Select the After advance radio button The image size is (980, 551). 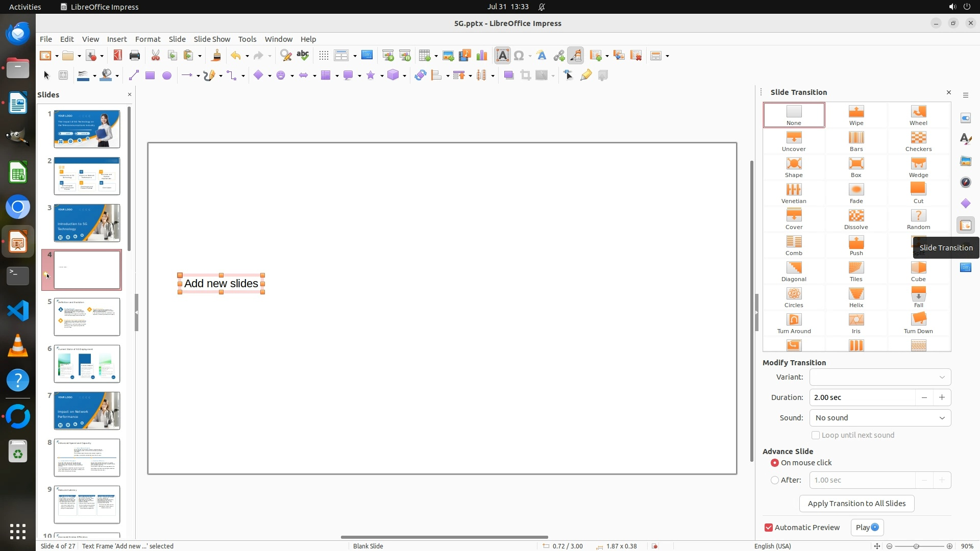pos(775,480)
